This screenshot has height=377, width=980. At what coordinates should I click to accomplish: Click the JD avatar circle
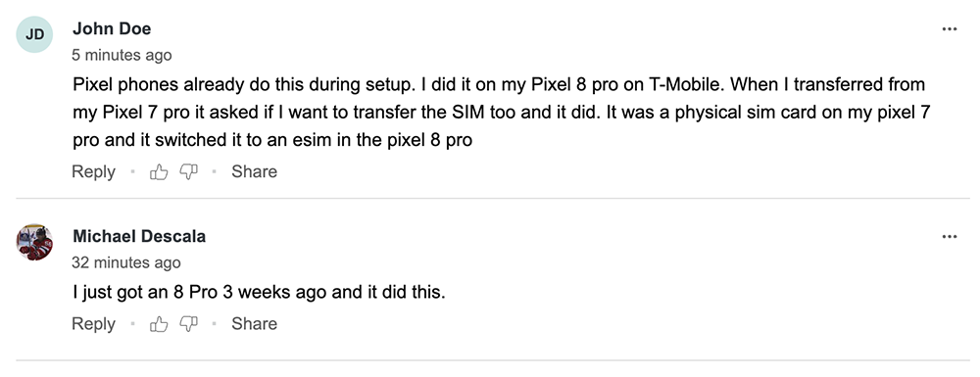tap(34, 34)
